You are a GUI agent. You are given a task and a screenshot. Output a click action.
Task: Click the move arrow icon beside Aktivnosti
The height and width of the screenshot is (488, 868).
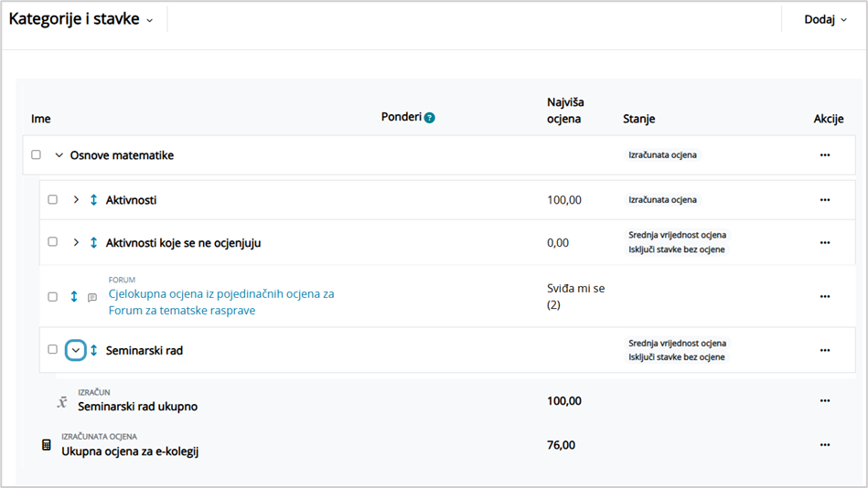(x=93, y=200)
